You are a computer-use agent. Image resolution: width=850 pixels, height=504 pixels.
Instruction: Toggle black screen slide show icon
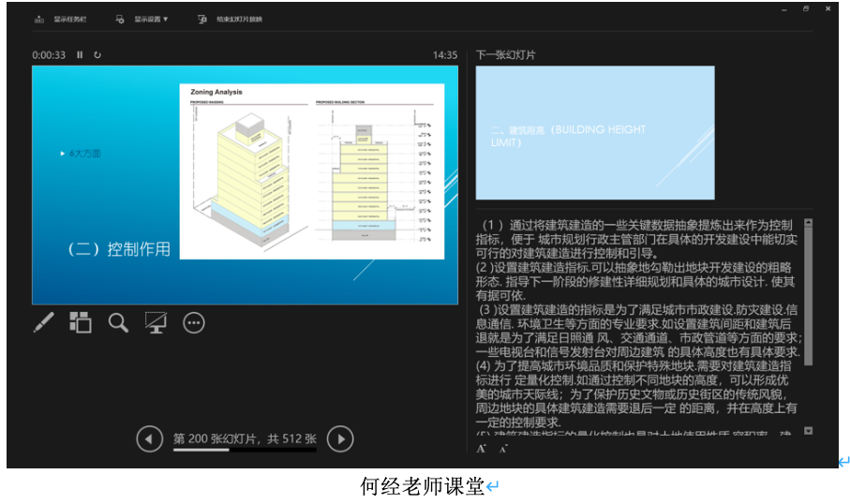[156, 322]
